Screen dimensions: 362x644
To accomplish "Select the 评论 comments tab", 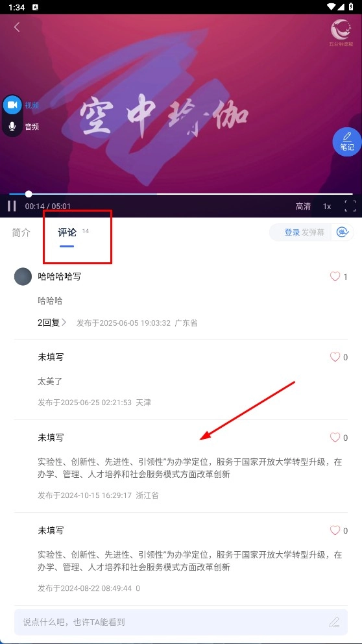I will [x=67, y=232].
